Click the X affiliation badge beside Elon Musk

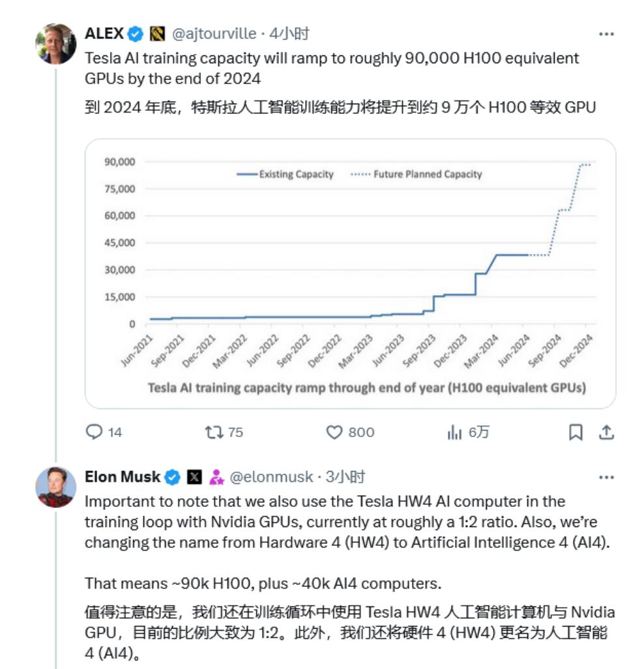[194, 477]
